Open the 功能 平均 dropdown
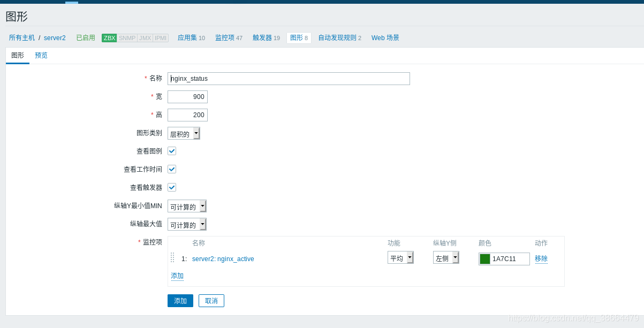644x328 pixels. 400,257
